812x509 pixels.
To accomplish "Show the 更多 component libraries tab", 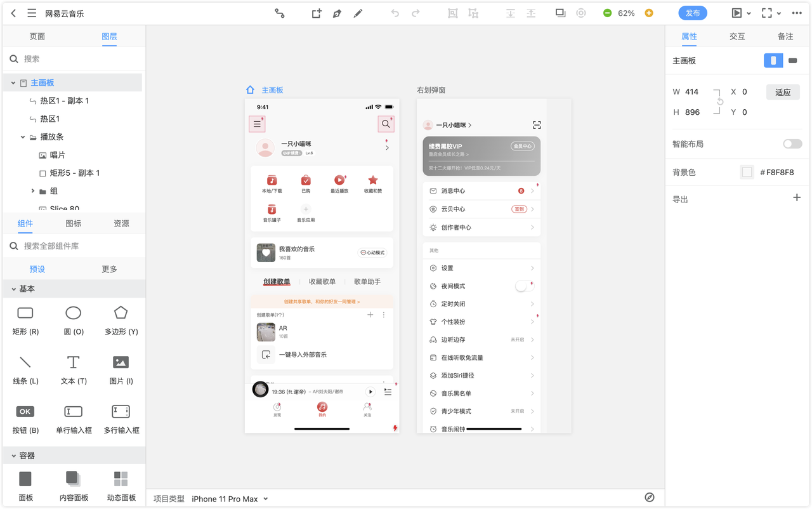I will pos(110,269).
